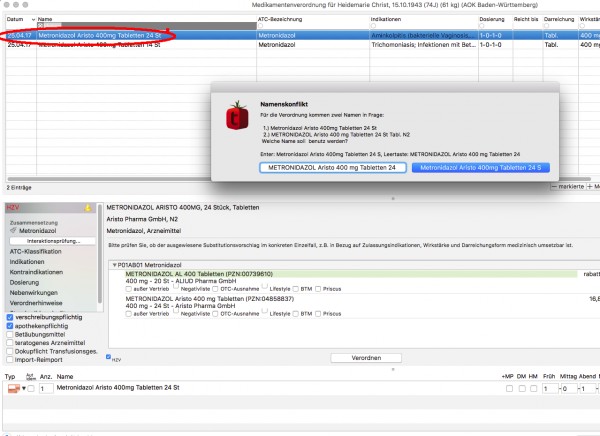Click the Dosierung column filter circle
This screenshot has width=600, height=436.
pos(482,26)
